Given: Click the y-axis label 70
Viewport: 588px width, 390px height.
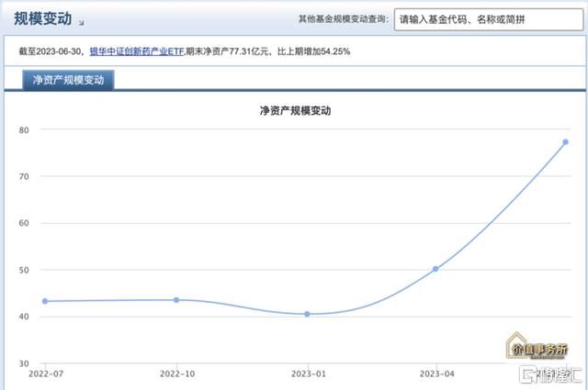Looking at the screenshot, I should (x=24, y=176).
